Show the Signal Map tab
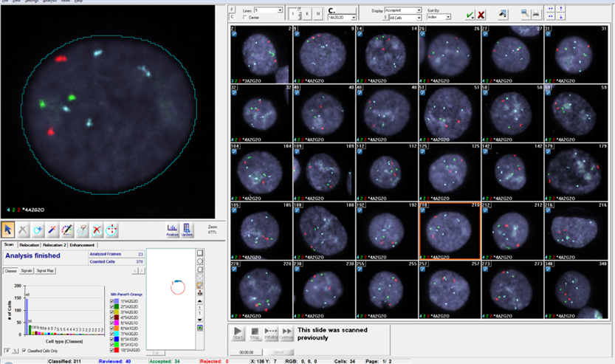 [x=45, y=271]
